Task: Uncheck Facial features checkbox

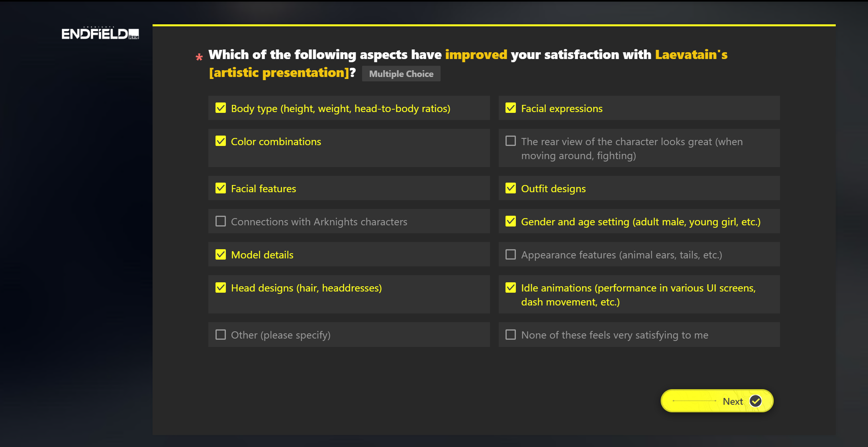Action: [x=221, y=188]
